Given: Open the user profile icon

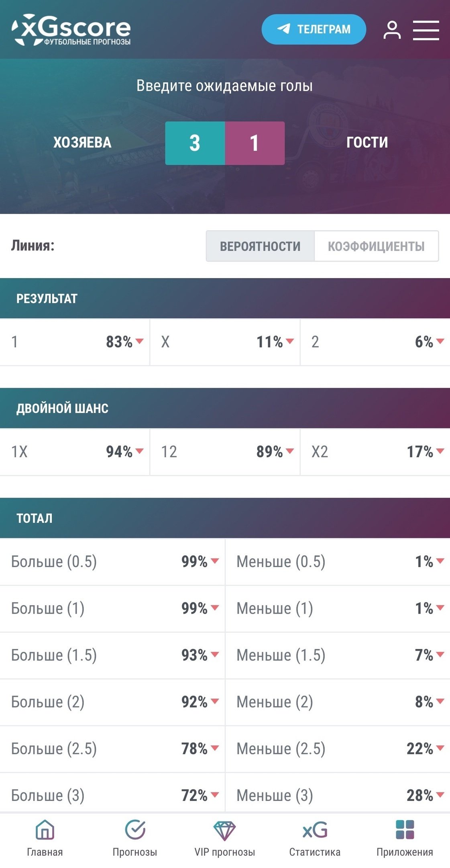Looking at the screenshot, I should coord(392,30).
